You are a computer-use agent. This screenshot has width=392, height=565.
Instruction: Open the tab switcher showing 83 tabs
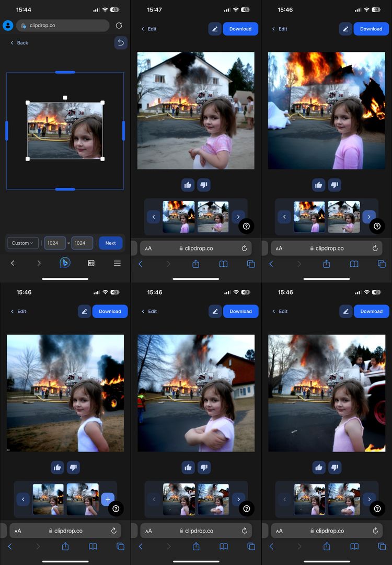(91, 263)
